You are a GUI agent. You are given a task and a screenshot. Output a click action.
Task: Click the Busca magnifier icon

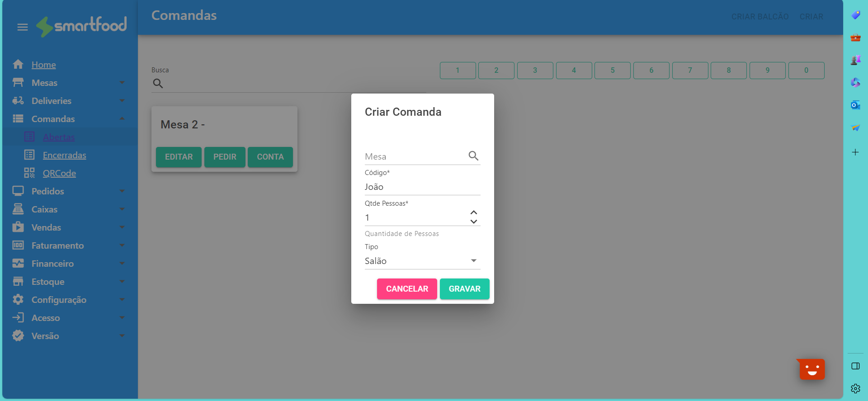158,84
